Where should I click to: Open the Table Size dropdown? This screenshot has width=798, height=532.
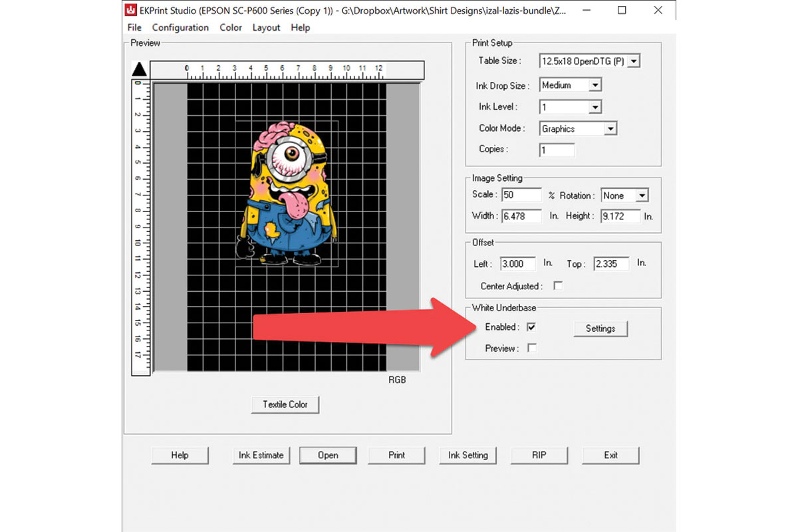[x=633, y=61]
